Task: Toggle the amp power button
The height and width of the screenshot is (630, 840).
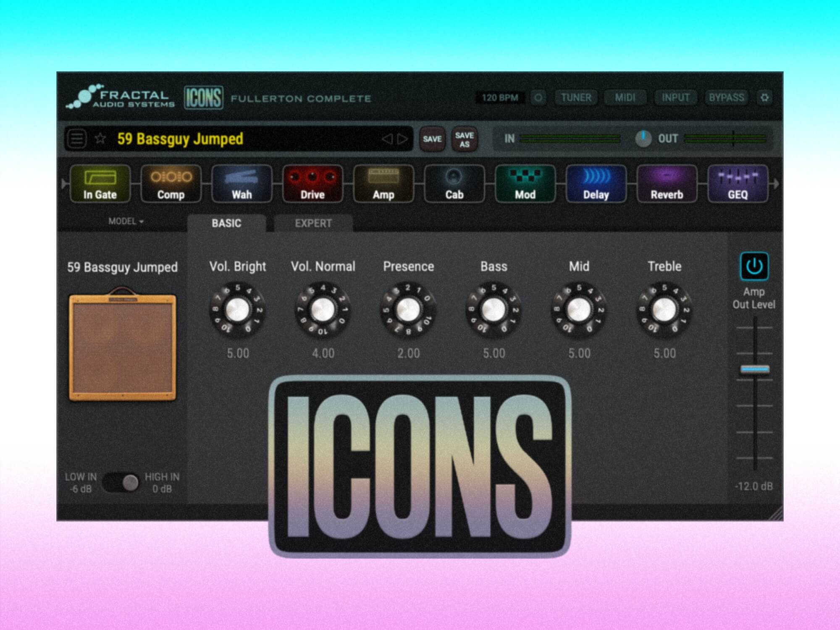Action: 754,266
